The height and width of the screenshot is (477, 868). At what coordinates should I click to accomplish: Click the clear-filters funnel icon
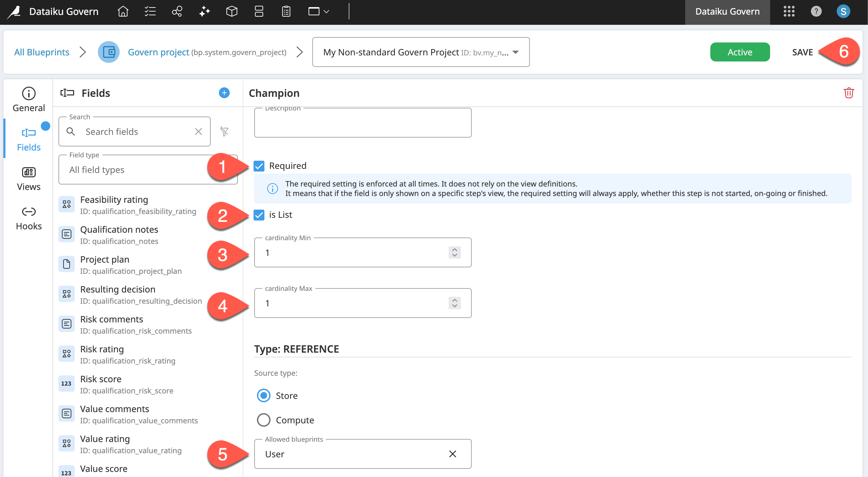coord(224,131)
